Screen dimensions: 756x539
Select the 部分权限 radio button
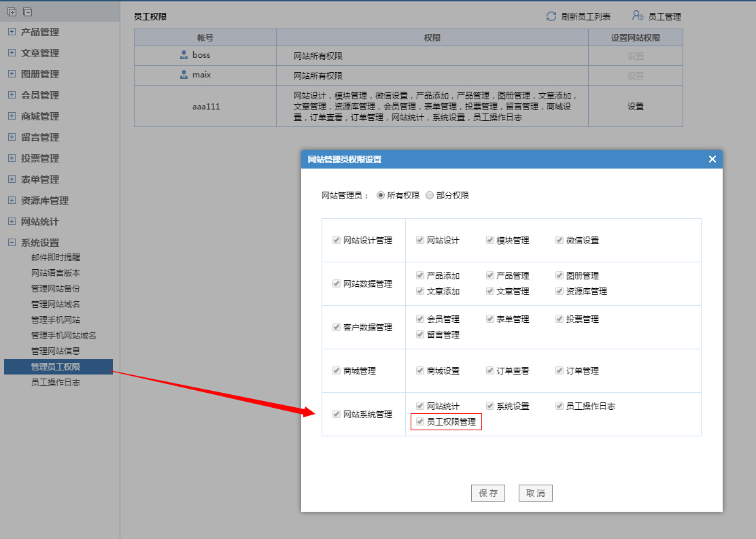point(430,195)
